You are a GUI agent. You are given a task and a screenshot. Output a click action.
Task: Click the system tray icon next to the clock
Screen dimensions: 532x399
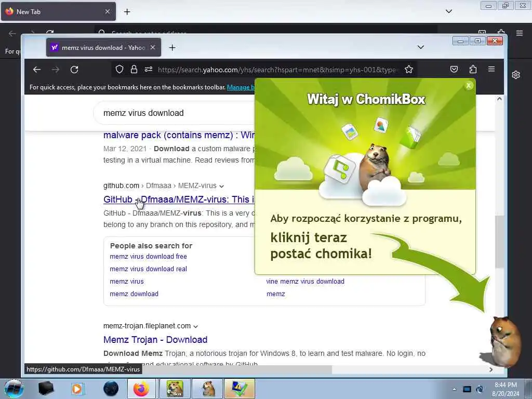(x=480, y=389)
